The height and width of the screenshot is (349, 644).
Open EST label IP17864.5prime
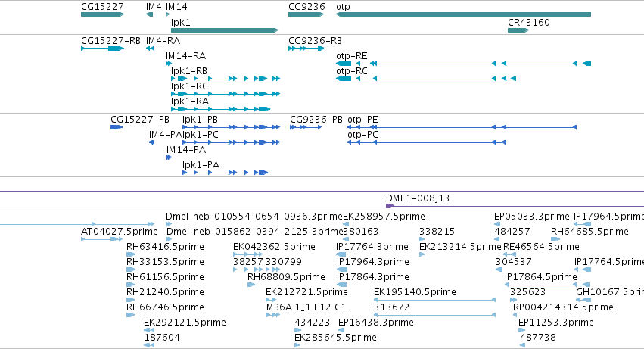click(541, 278)
